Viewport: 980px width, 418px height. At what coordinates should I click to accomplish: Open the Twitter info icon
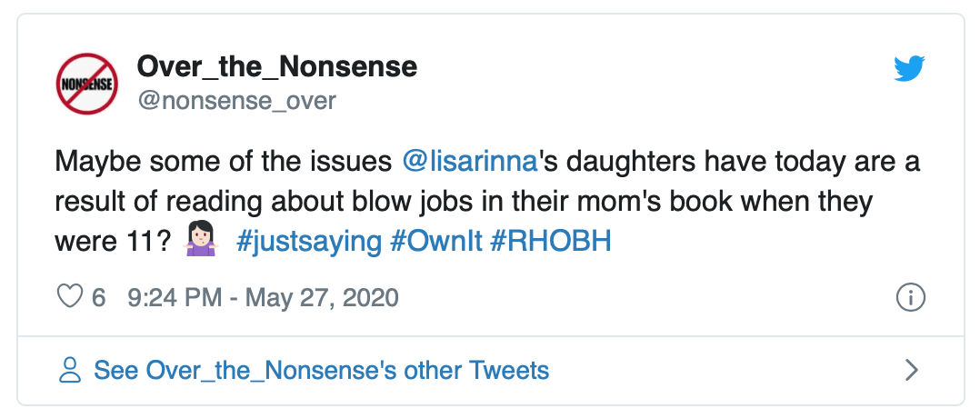[x=910, y=297]
